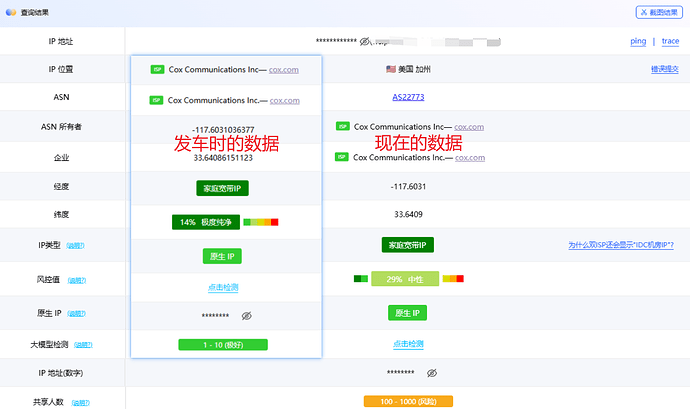Click the 原生 IP badge in the inset panel
690x409 pixels.
click(222, 256)
